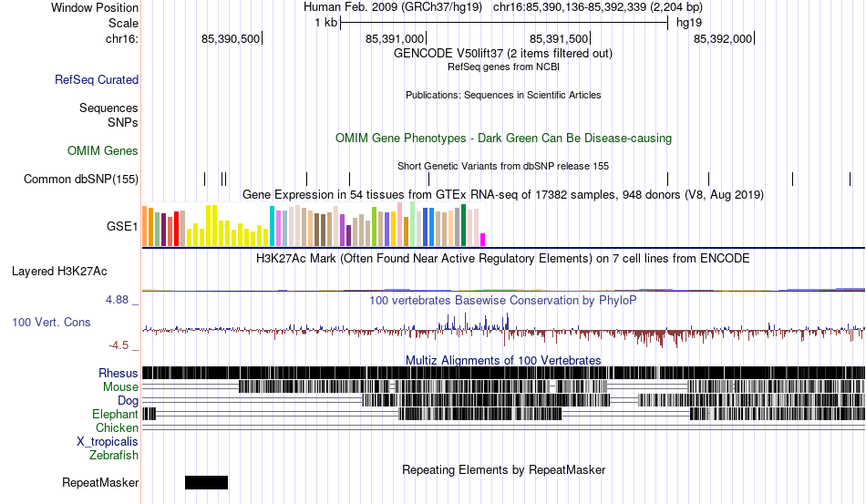Click 'Human Feb. 2009 (GRCh37/hg19)' assembly text
866x504 pixels.
[393, 7]
